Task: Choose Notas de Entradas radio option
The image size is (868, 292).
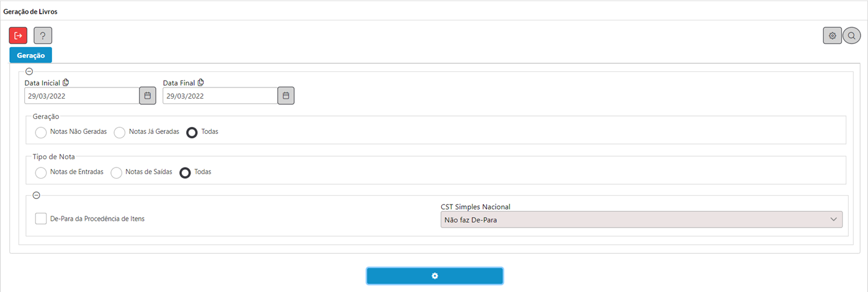Action: pyautogui.click(x=41, y=172)
